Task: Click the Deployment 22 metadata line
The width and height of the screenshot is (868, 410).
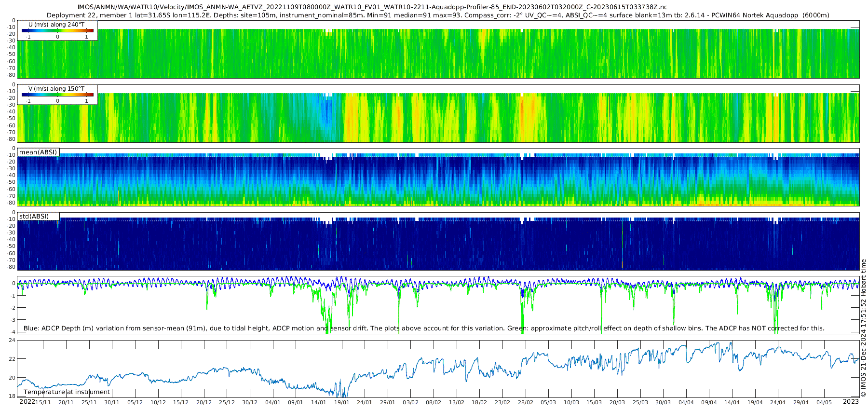Action: pyautogui.click(x=438, y=15)
